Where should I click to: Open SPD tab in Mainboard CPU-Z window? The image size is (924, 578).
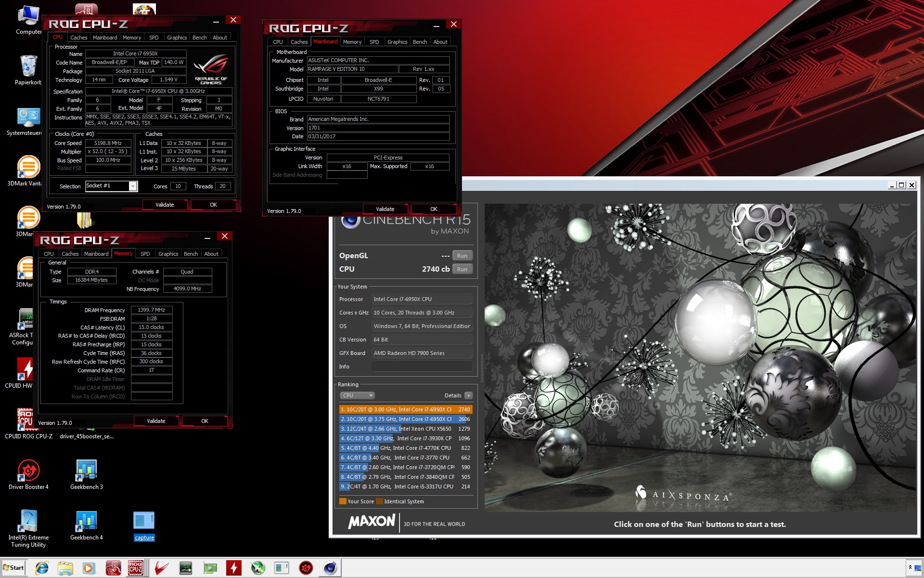(374, 42)
